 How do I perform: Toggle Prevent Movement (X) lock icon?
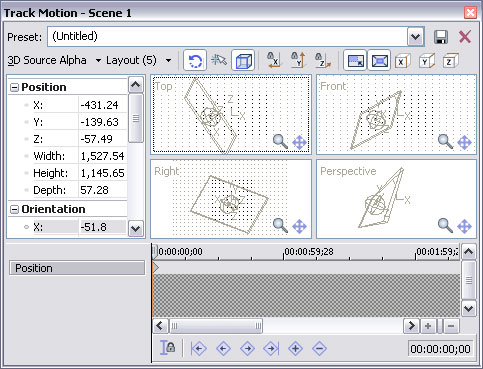coord(274,60)
